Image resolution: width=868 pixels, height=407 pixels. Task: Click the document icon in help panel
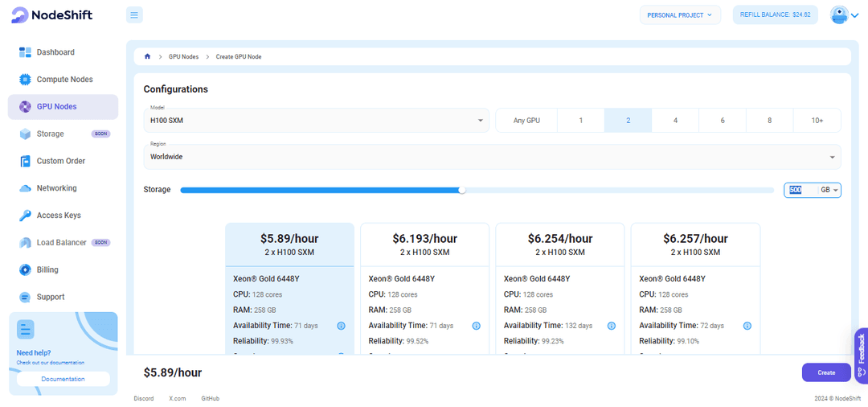tap(26, 329)
